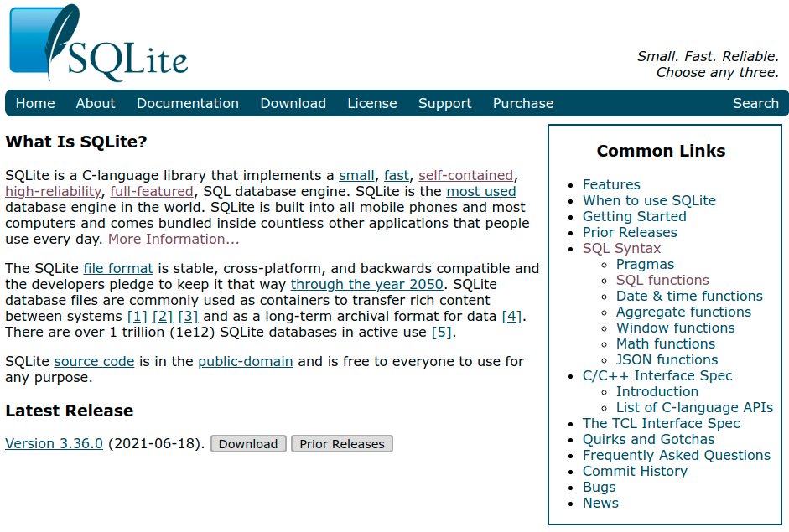Open the 'full-featured' link
Screen dimensions: 789x532
[x=152, y=192]
